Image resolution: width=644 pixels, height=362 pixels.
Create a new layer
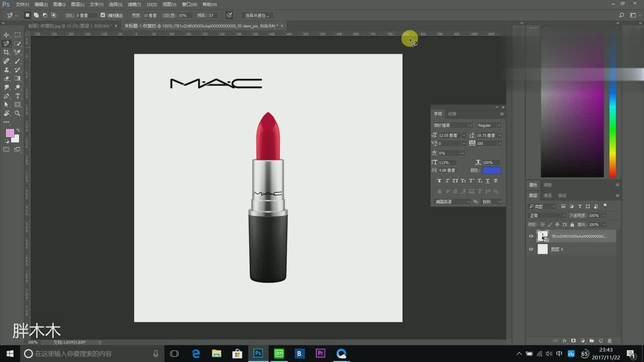pos(601,341)
